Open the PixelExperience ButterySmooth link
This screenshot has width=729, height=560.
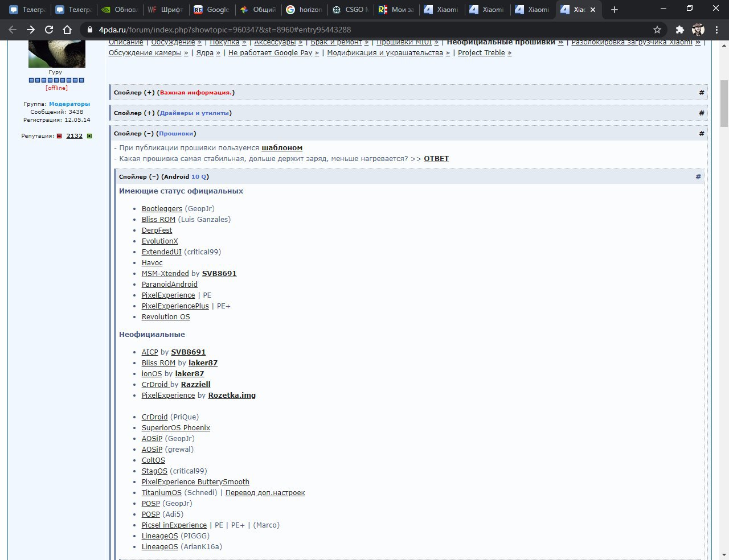(195, 482)
